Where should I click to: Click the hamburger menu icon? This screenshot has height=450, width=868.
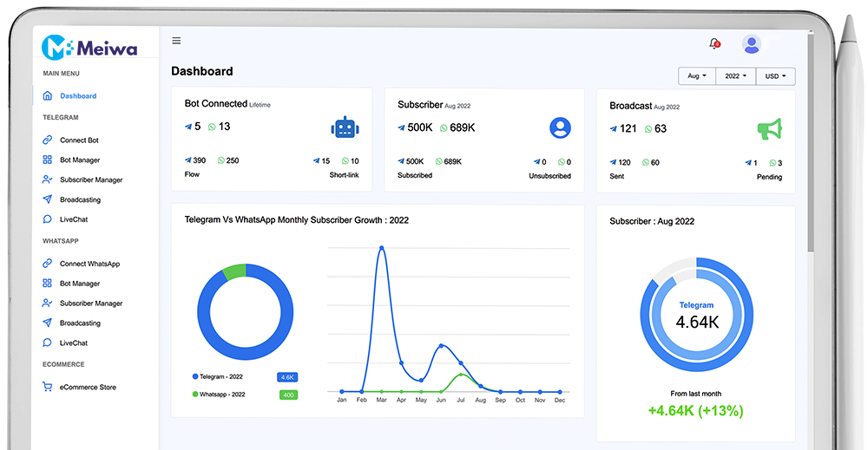click(176, 41)
